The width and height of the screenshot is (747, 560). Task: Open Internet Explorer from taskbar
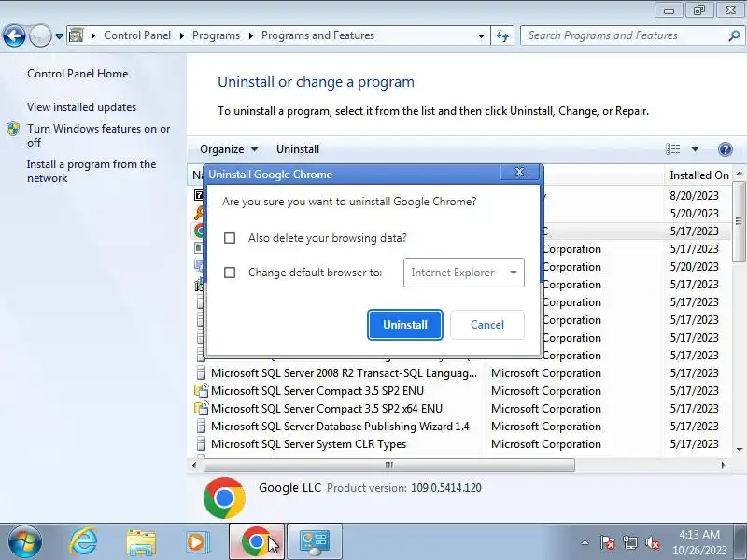83,542
